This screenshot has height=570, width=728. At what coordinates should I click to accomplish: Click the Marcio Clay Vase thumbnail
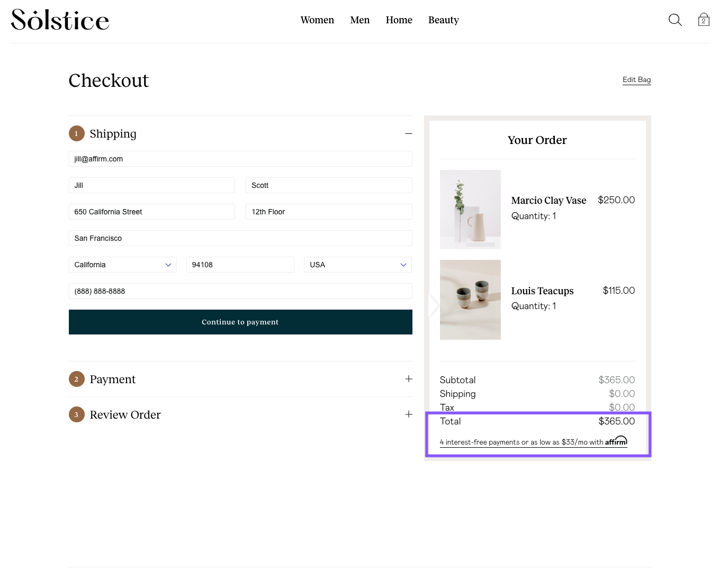pyautogui.click(x=470, y=210)
